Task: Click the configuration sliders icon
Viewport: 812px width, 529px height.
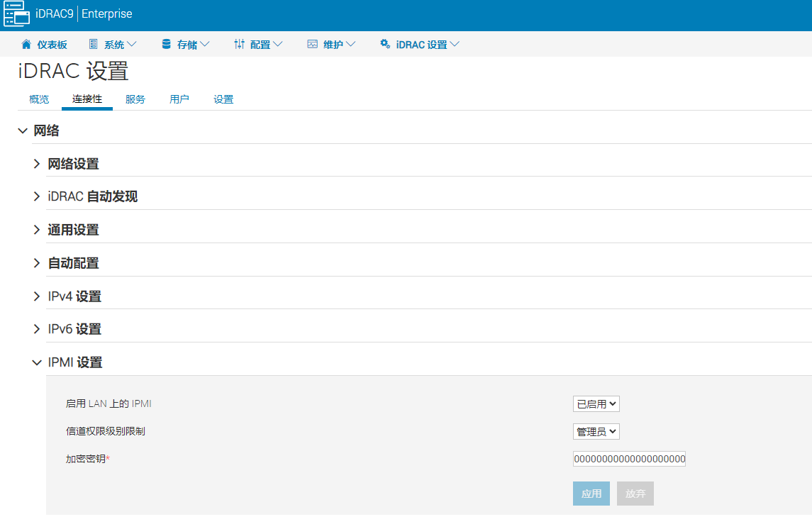Action: pos(239,44)
